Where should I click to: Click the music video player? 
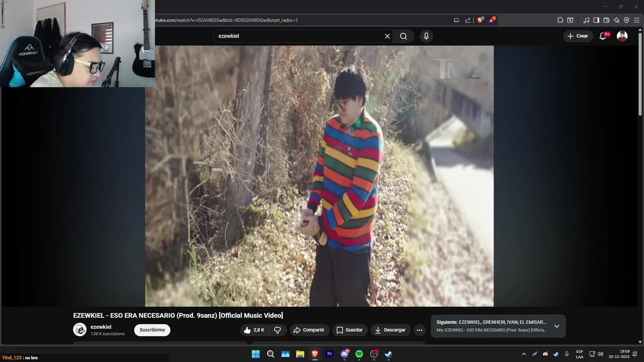(x=319, y=176)
